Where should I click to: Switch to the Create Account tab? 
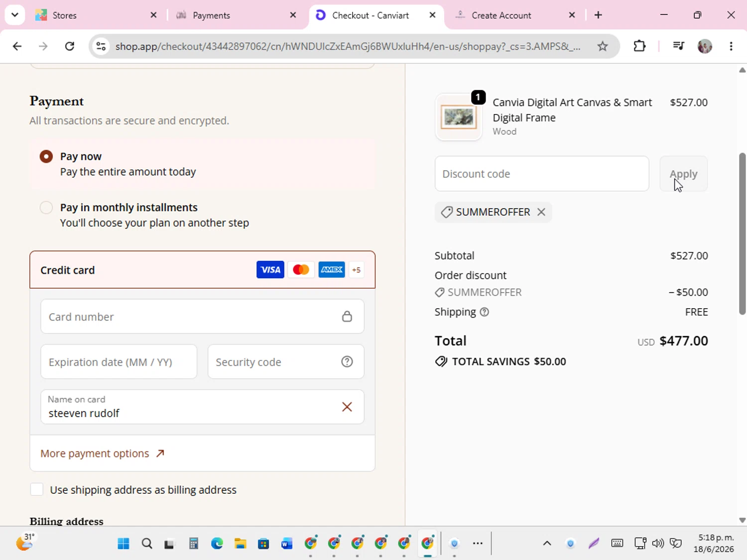coord(515,15)
